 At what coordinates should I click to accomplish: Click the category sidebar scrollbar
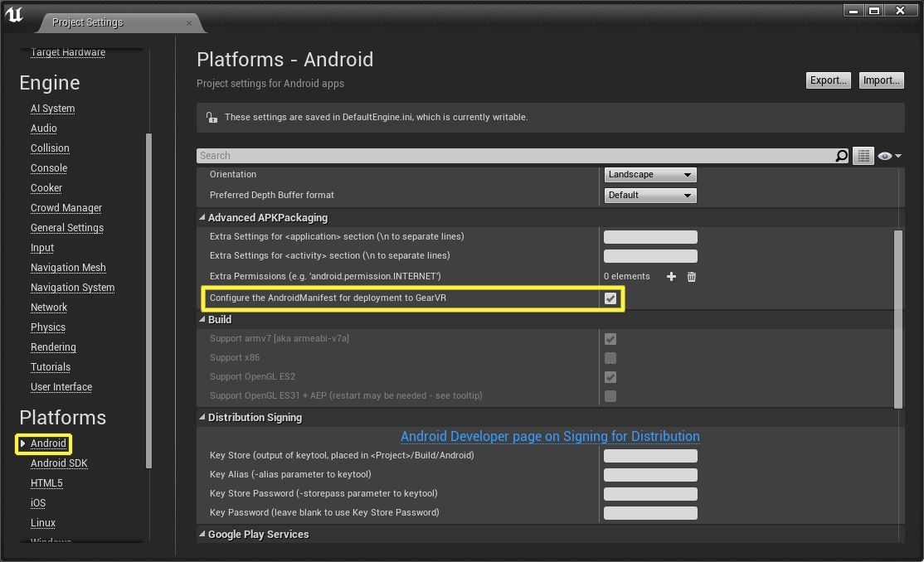click(x=148, y=300)
